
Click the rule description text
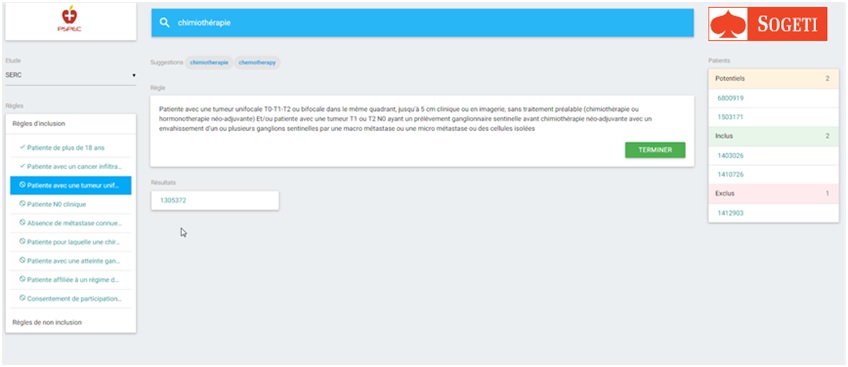click(x=407, y=118)
